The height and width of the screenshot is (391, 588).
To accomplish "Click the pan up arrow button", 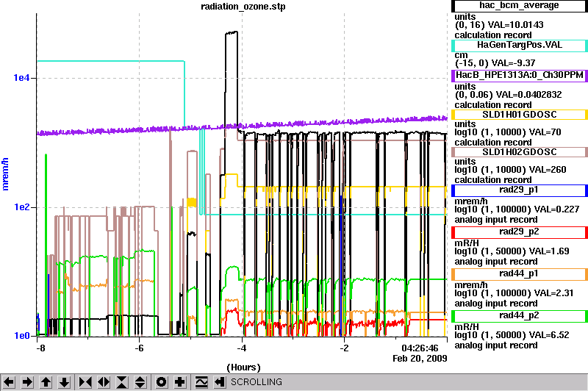I will (46, 382).
